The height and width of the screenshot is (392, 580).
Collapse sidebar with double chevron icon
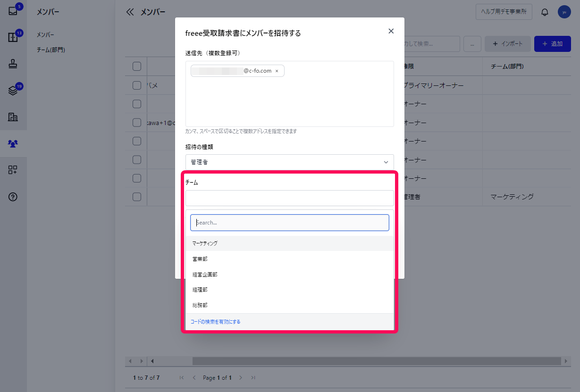click(130, 12)
